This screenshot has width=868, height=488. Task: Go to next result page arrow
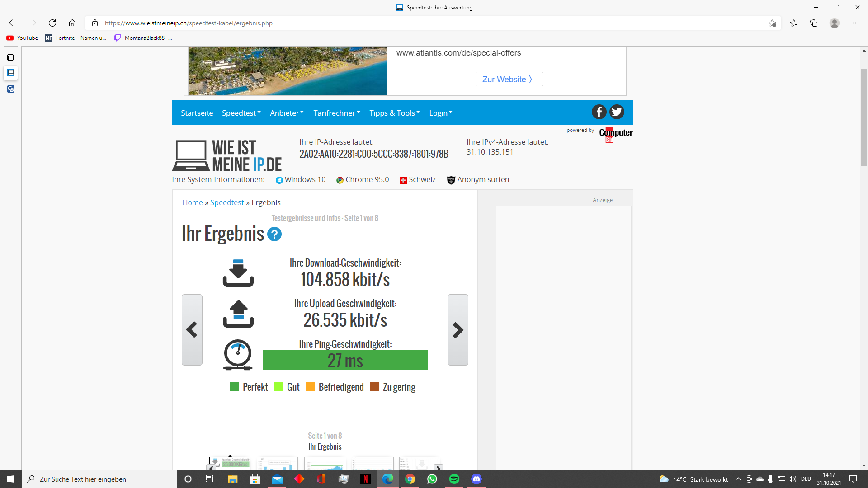(458, 330)
